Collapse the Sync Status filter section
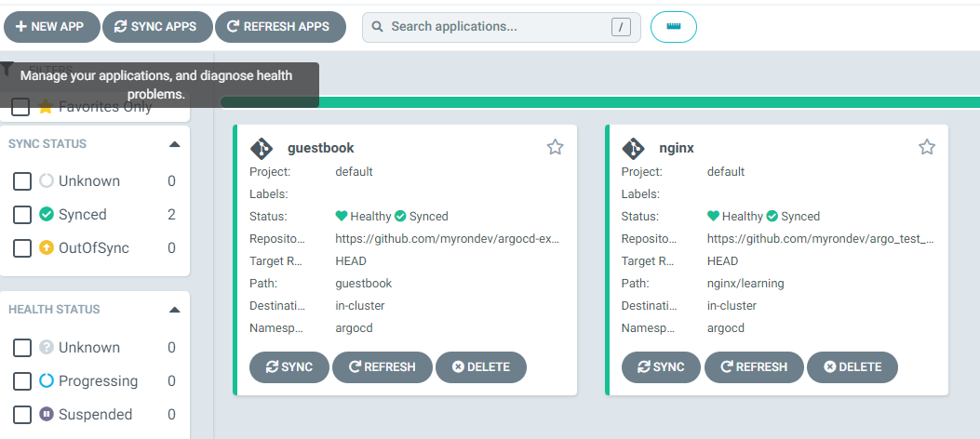The height and width of the screenshot is (439, 980). [x=175, y=144]
